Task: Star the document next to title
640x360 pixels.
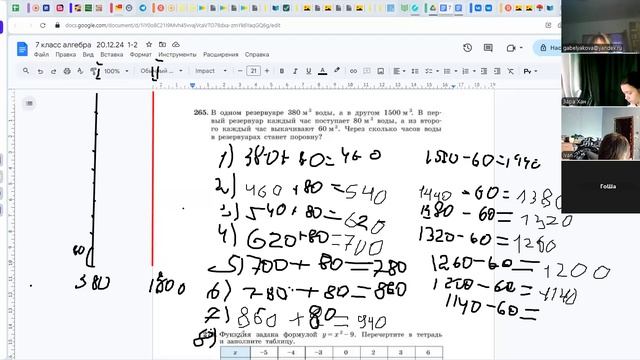Action: click(149, 44)
